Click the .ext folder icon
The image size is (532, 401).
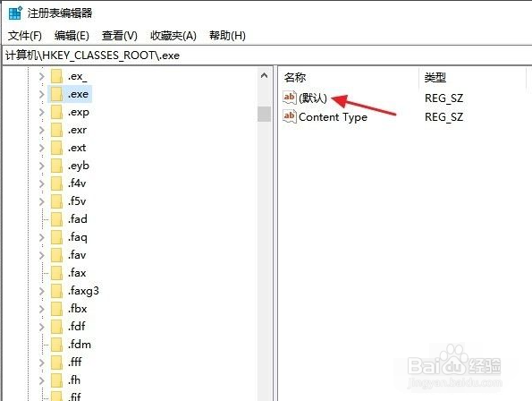[56, 148]
